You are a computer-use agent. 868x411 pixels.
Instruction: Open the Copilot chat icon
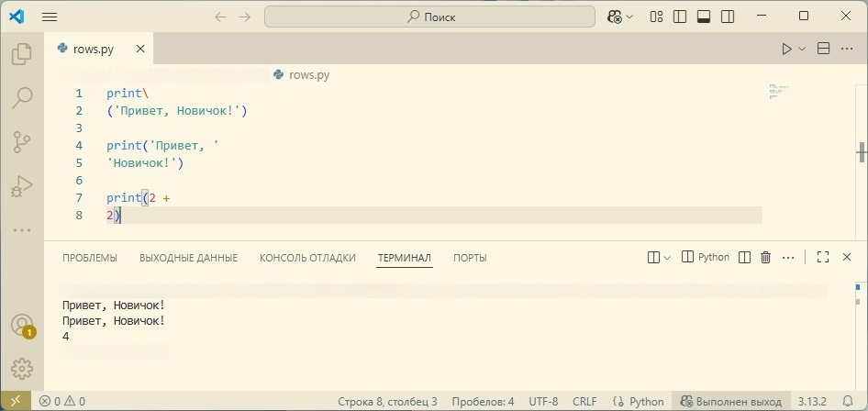click(615, 17)
